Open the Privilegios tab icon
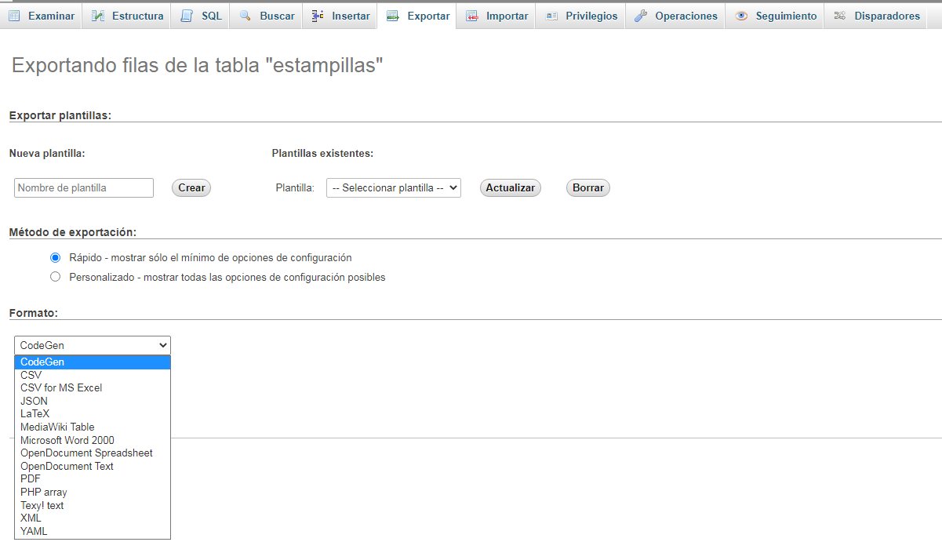Screen dimensions: 942x560 pyautogui.click(x=554, y=15)
